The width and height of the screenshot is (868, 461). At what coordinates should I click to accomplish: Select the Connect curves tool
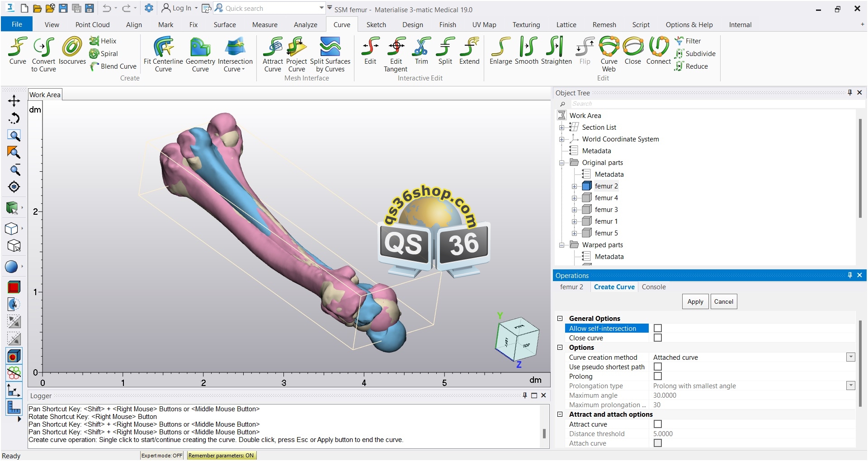pyautogui.click(x=659, y=51)
